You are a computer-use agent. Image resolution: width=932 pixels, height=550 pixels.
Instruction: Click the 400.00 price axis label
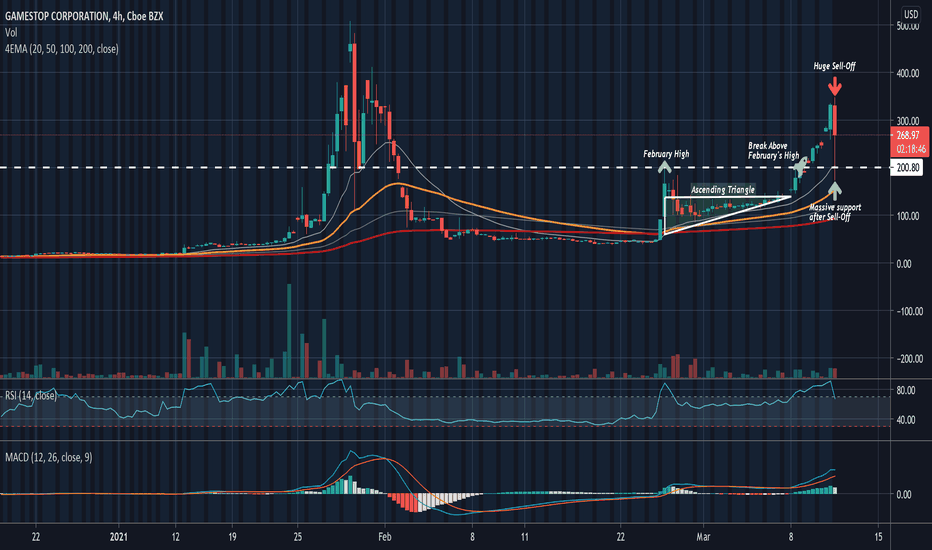pos(909,74)
